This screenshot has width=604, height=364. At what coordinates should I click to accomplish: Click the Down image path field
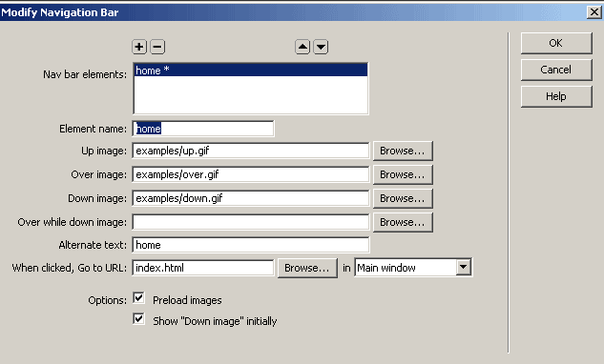click(x=250, y=198)
